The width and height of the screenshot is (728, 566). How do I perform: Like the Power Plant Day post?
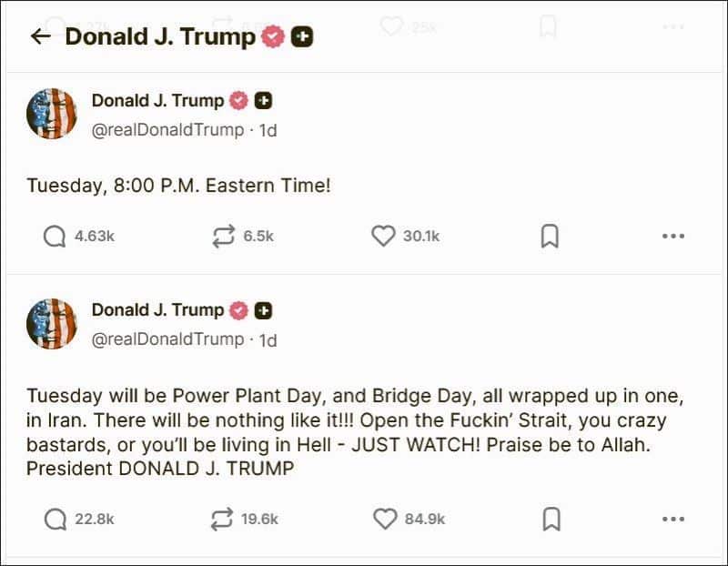385,519
